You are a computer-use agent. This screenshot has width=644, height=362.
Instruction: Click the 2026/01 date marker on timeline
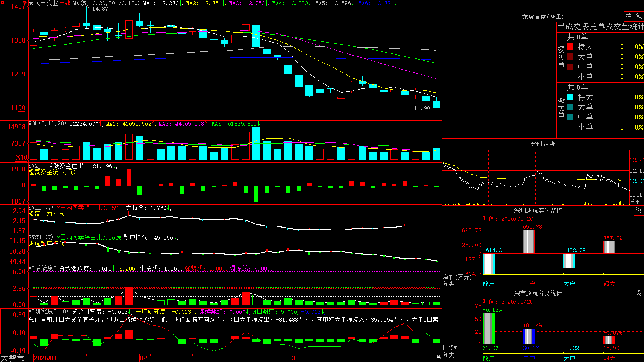click(45, 358)
